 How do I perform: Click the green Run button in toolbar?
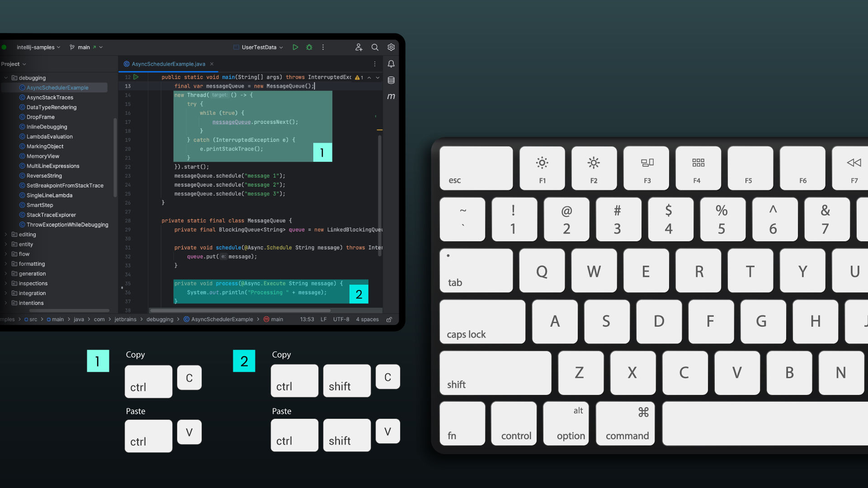tap(295, 47)
